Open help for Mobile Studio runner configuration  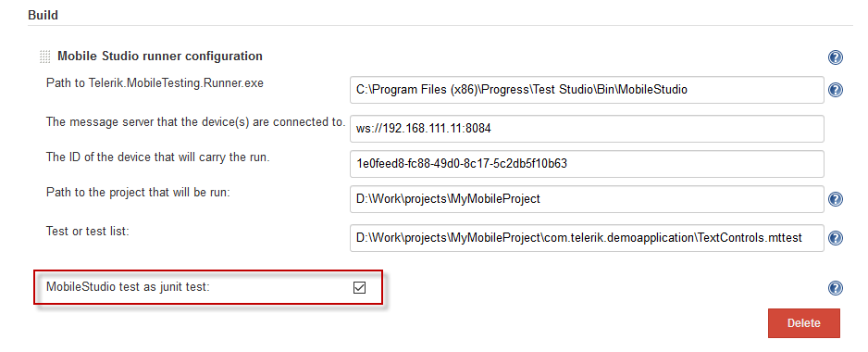[x=836, y=57]
